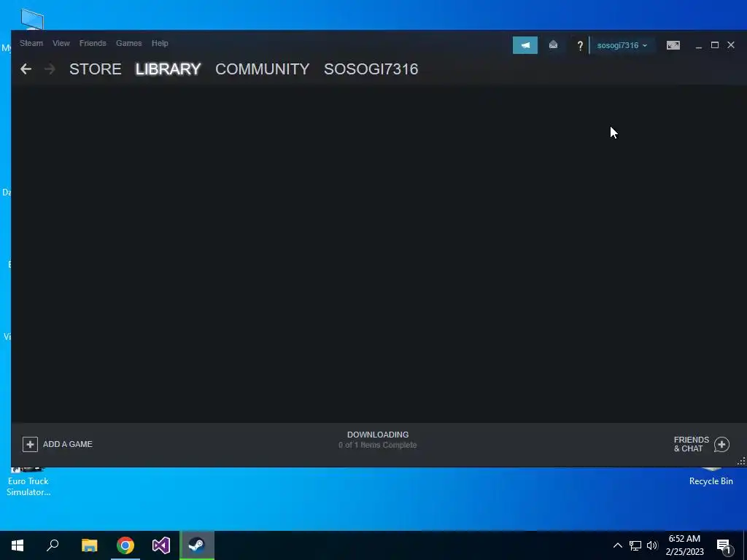Open the Steam menu

(31, 43)
